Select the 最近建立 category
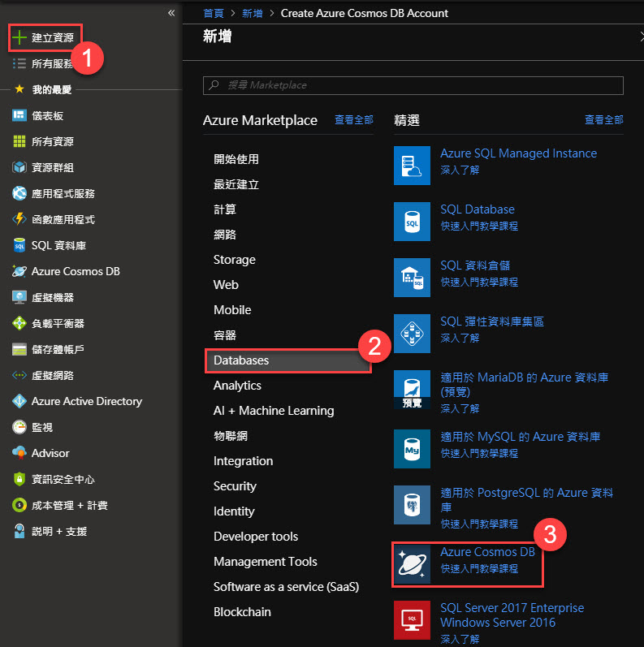 (236, 184)
